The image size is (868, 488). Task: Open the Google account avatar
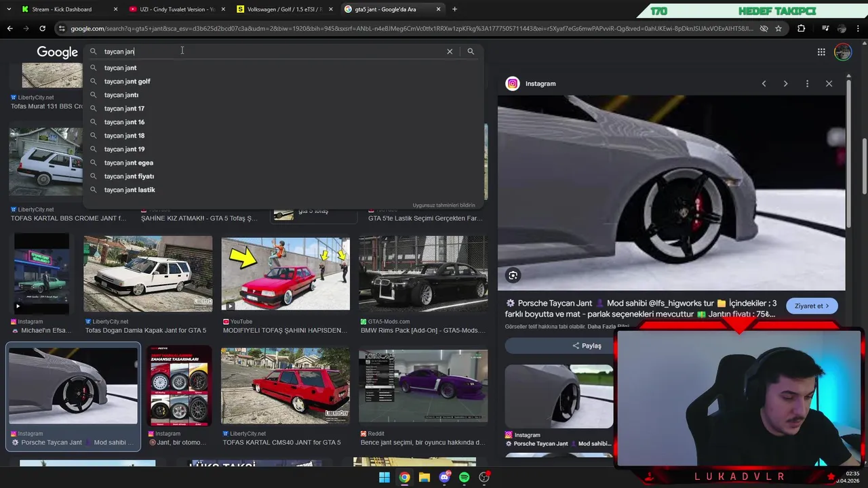click(x=843, y=52)
